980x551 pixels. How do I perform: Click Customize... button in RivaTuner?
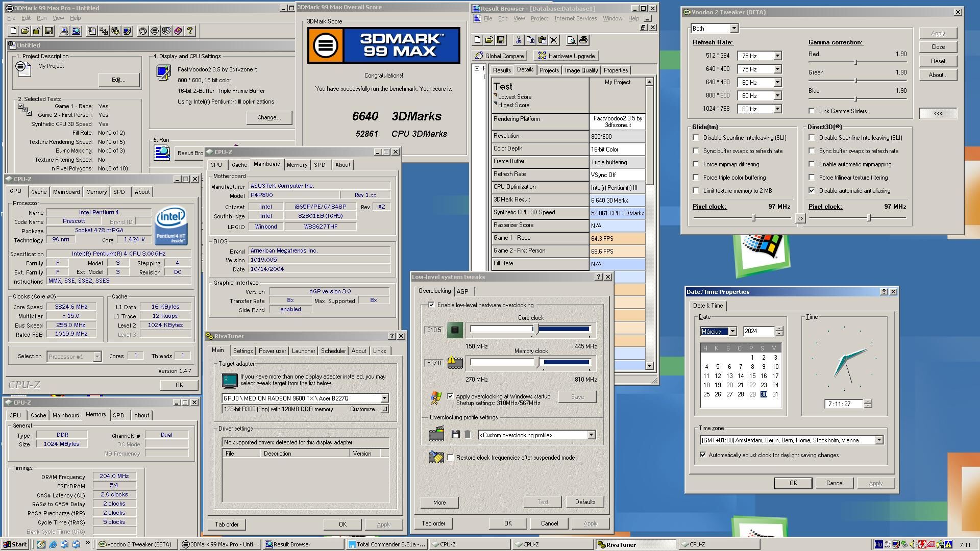point(369,409)
